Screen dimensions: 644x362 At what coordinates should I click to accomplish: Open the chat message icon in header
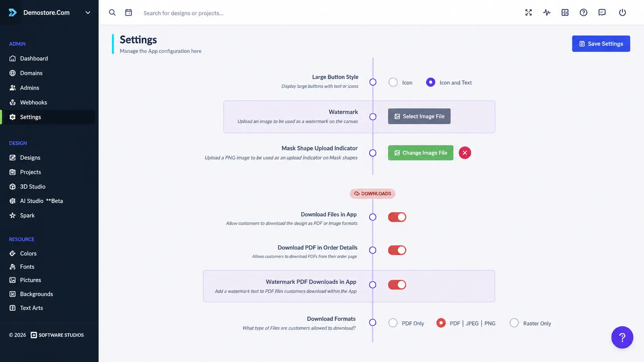coord(602,13)
